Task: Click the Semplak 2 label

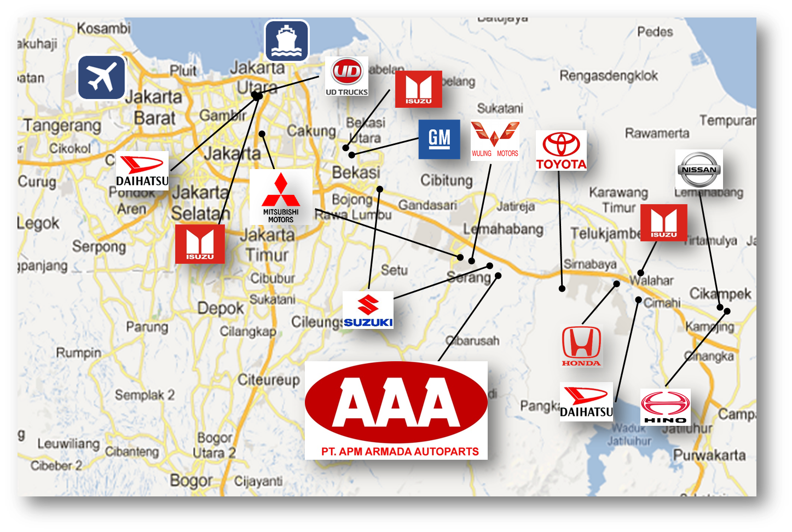Action: coord(144,395)
